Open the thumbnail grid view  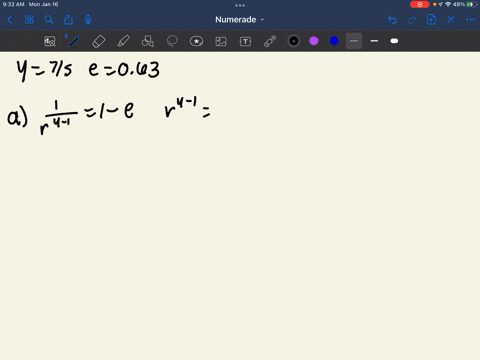pos(29,20)
